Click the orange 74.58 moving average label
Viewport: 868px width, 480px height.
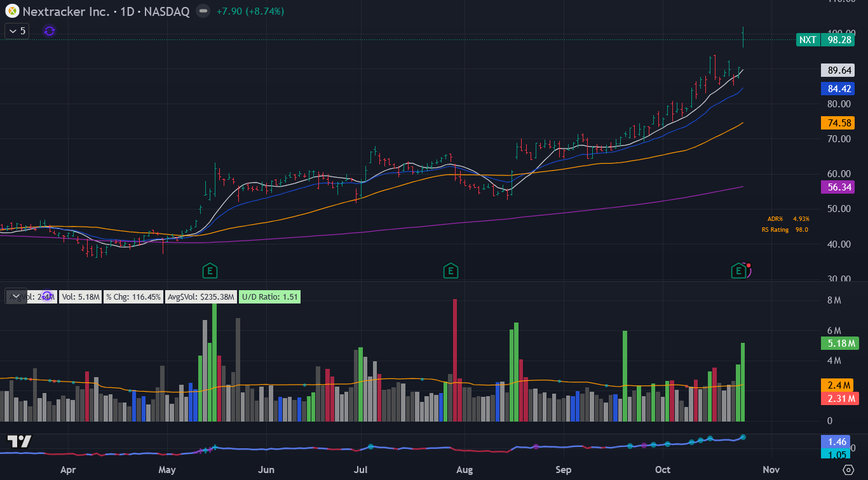839,123
